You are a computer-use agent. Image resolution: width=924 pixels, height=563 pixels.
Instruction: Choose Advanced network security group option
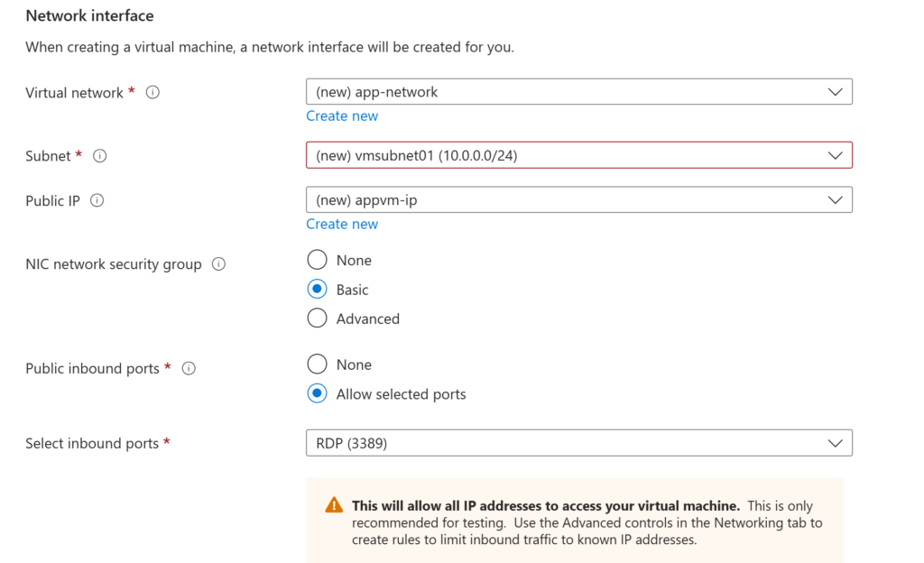coord(318,318)
